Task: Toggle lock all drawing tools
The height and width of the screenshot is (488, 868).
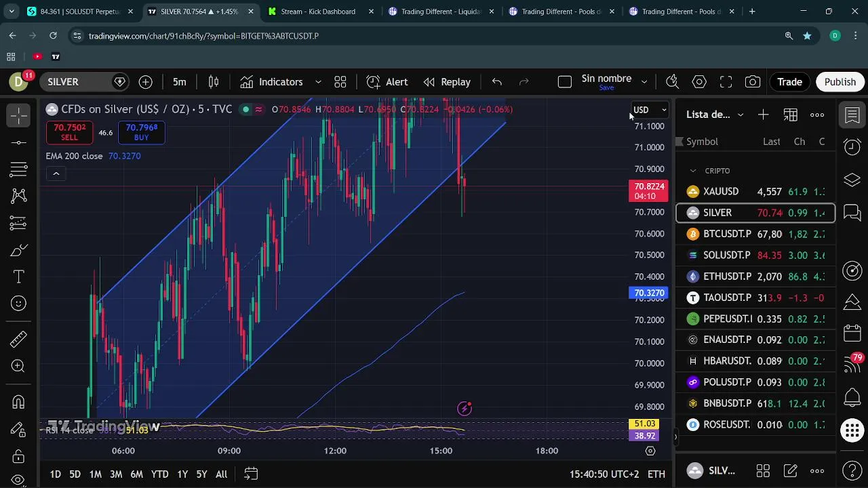Action: (x=19, y=455)
